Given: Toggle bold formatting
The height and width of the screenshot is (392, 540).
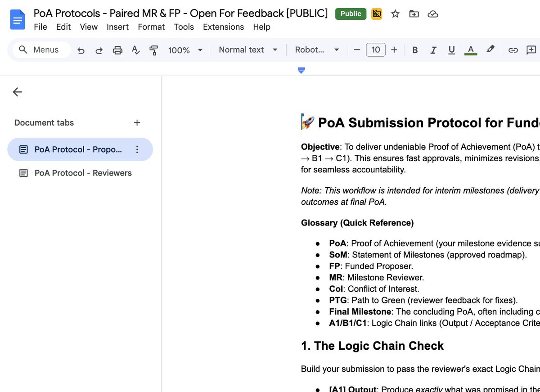Looking at the screenshot, I should (x=415, y=50).
